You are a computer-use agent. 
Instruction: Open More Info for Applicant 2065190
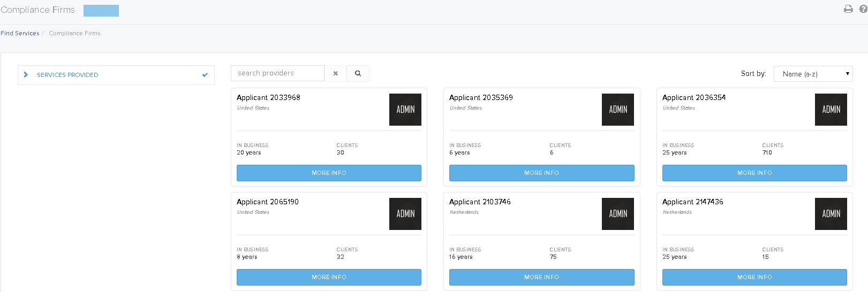(329, 277)
